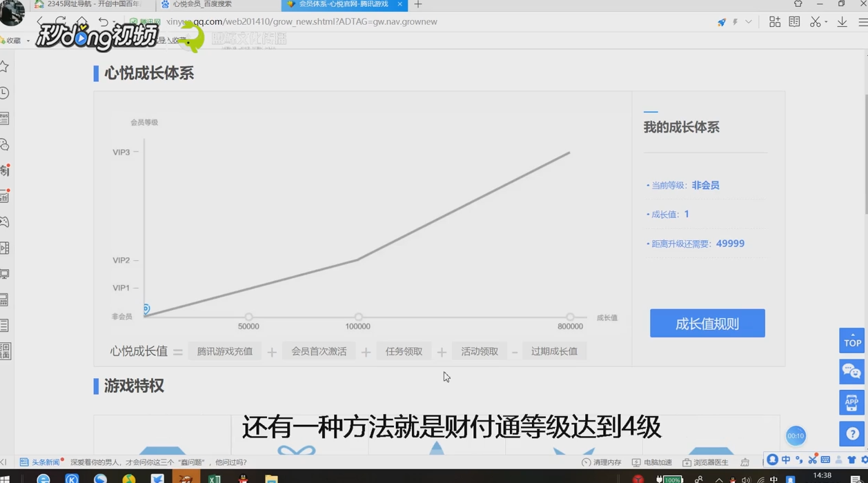Toggle the speaker volume icon in taskbar

746,477
